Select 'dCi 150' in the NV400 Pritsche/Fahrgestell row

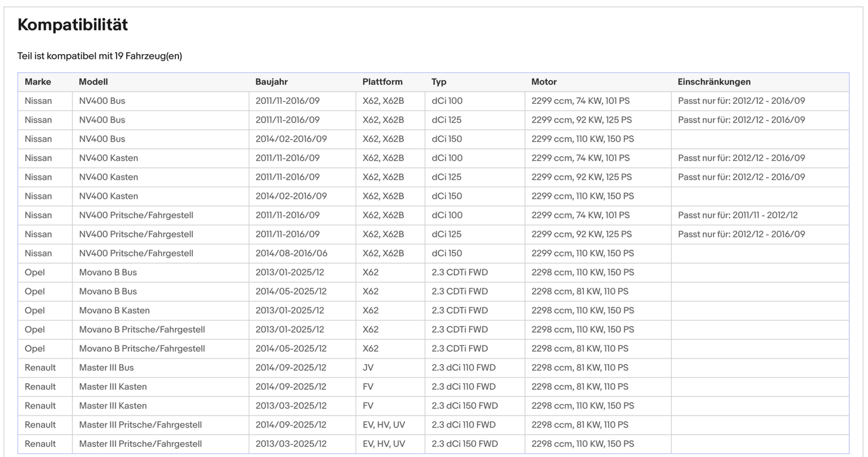coord(447,253)
